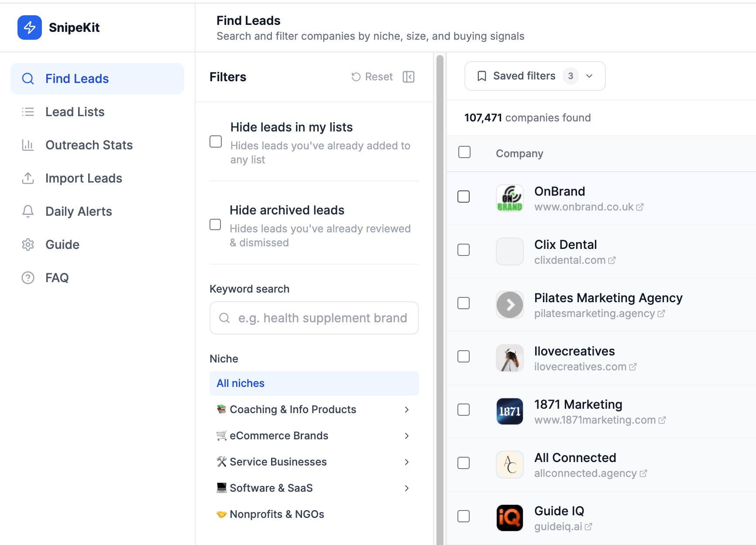Image resolution: width=756 pixels, height=545 pixels.
Task: Click the SnipeKit lightning bolt logo
Action: click(30, 28)
